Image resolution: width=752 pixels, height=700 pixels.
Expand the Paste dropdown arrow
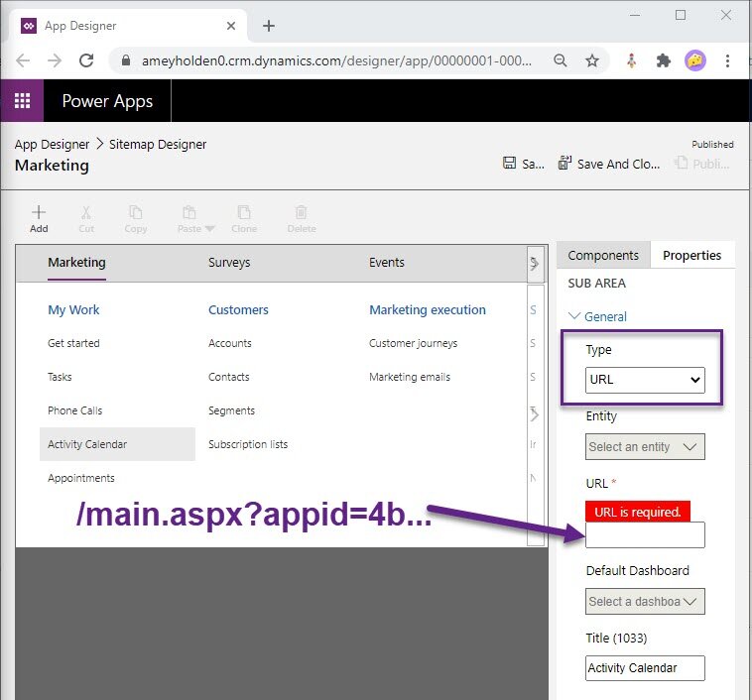[209, 229]
